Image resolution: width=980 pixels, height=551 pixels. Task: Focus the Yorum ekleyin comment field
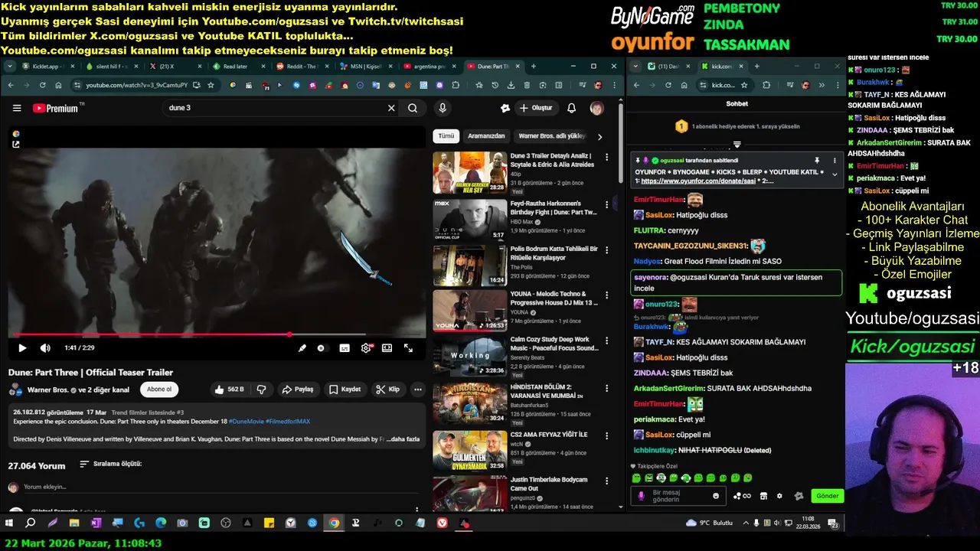[x=222, y=487]
